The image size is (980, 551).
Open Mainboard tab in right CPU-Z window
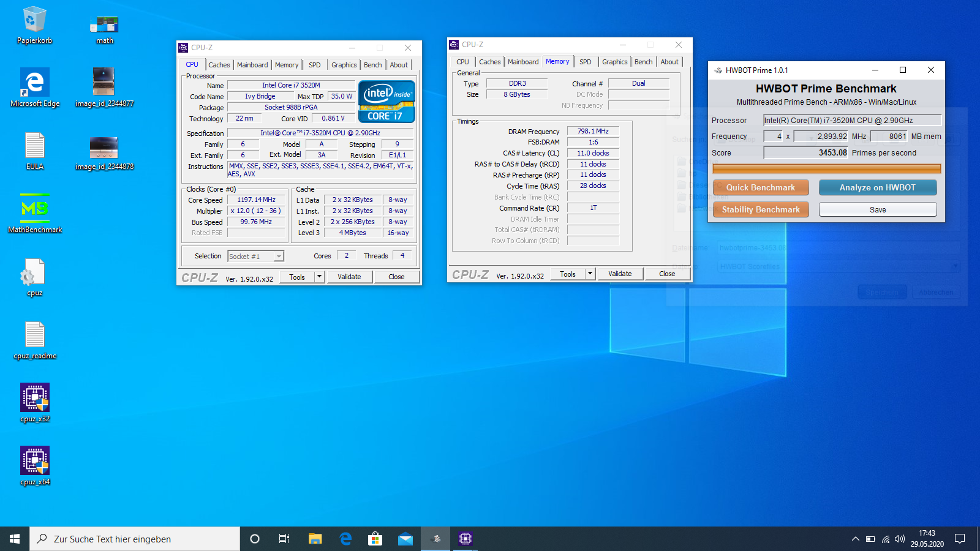[523, 62]
